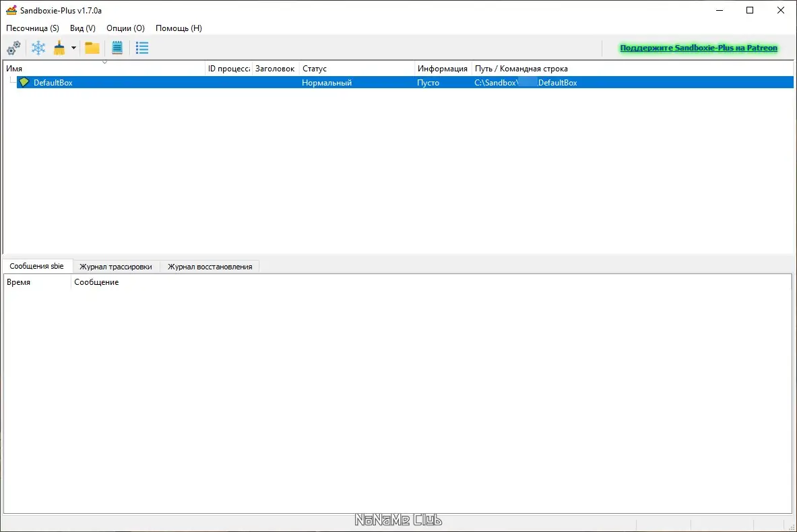Click the Sandboxie-Plus title bar app icon
Screen dimensions: 797x532
click(x=11, y=10)
